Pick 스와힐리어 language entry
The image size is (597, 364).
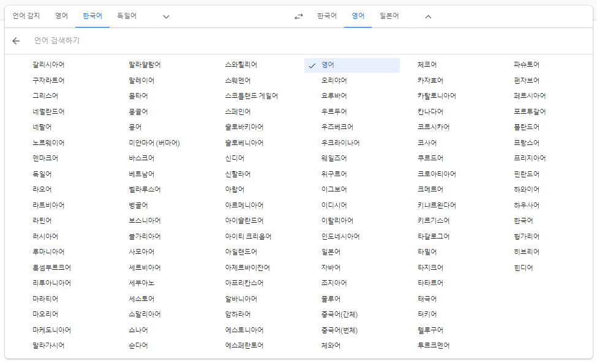tap(241, 65)
